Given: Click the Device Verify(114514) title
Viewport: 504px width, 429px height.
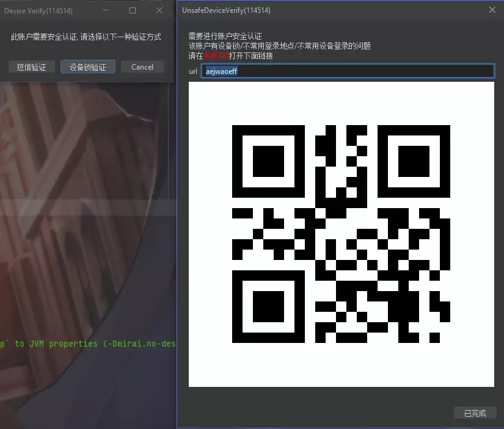Looking at the screenshot, I should click(x=38, y=10).
